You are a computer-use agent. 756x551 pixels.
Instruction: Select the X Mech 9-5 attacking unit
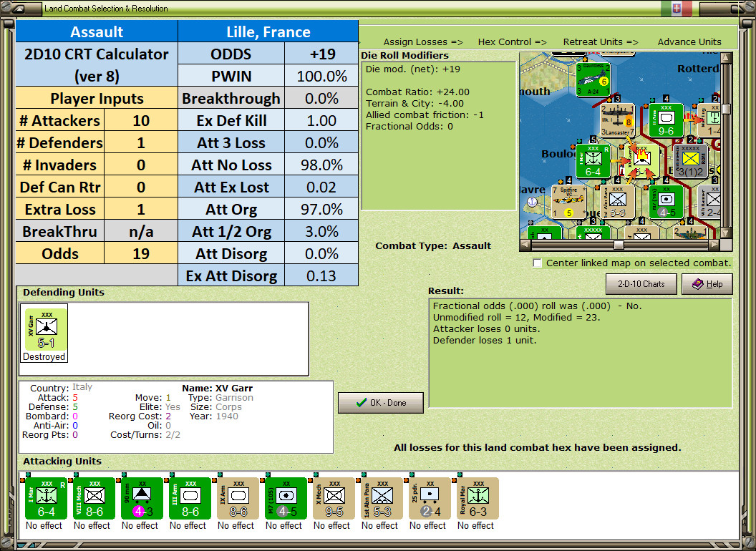click(x=334, y=499)
